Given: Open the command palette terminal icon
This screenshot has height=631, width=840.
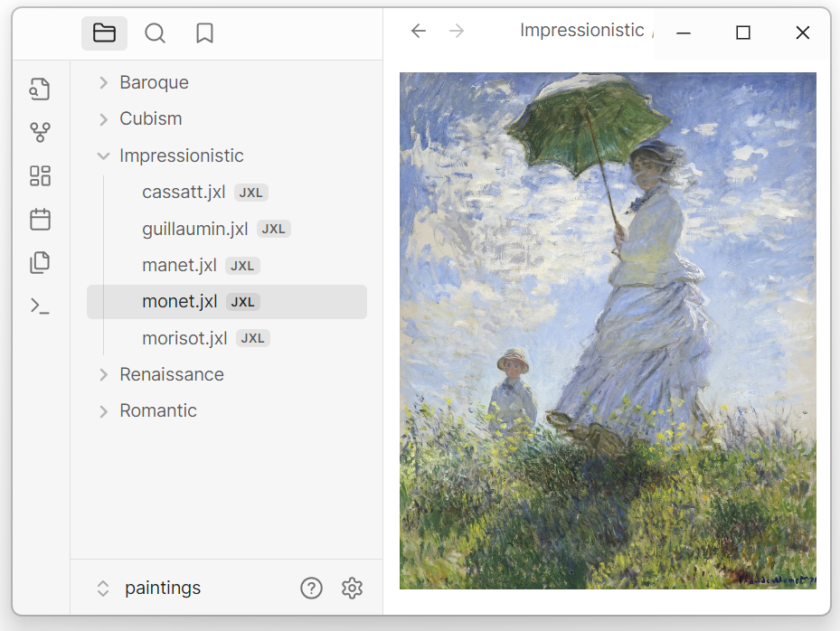Looking at the screenshot, I should click(x=40, y=306).
